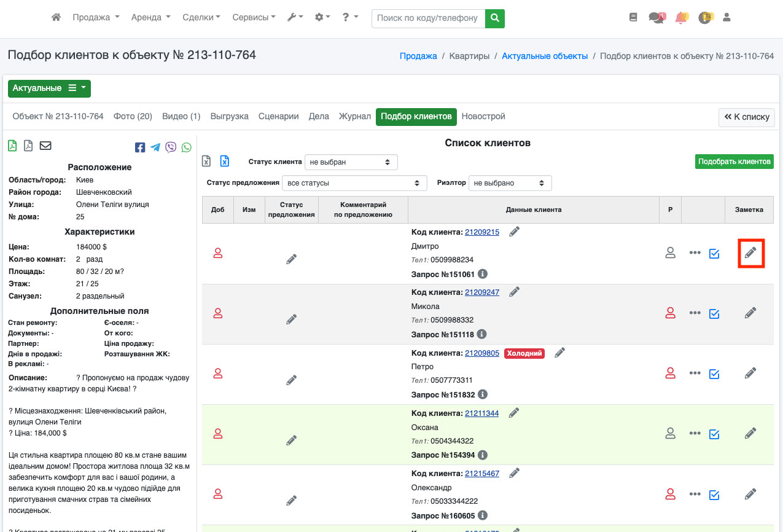Viewport: 783px width, 532px height.
Task: Open client code link 21209215
Action: 482,232
